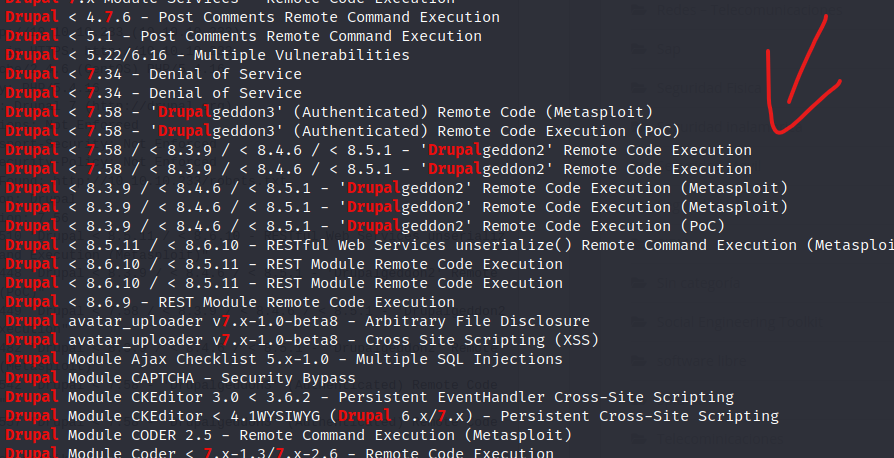Select the Module CAPTCHA Security Bypass entry

181,378
